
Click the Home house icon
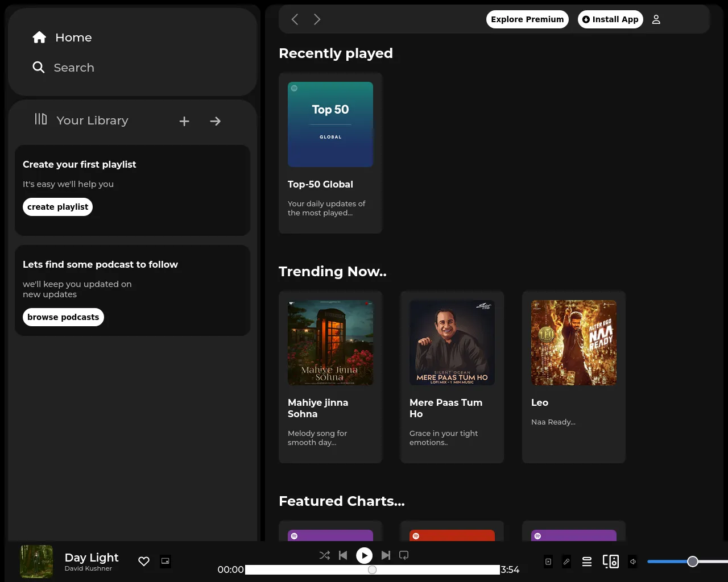click(x=39, y=38)
